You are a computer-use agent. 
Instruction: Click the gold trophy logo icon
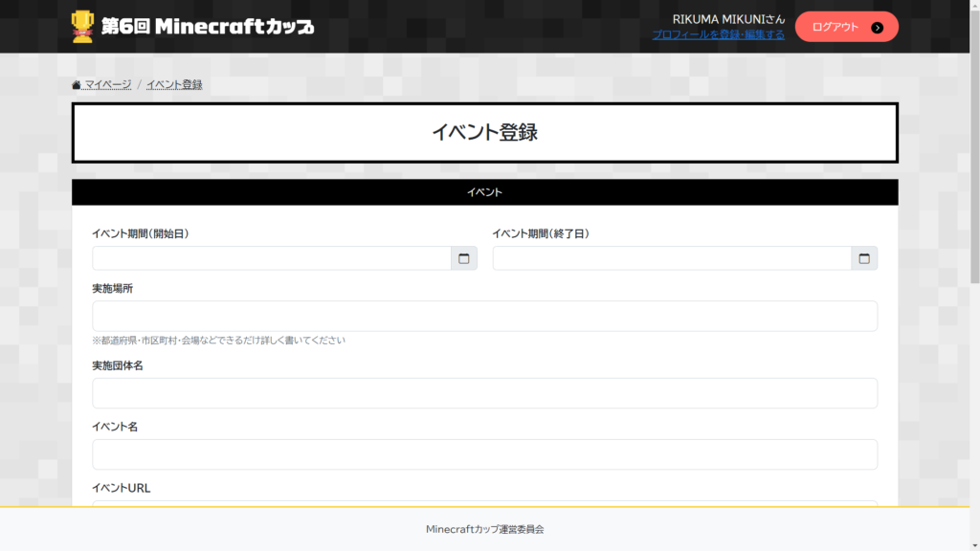[82, 27]
